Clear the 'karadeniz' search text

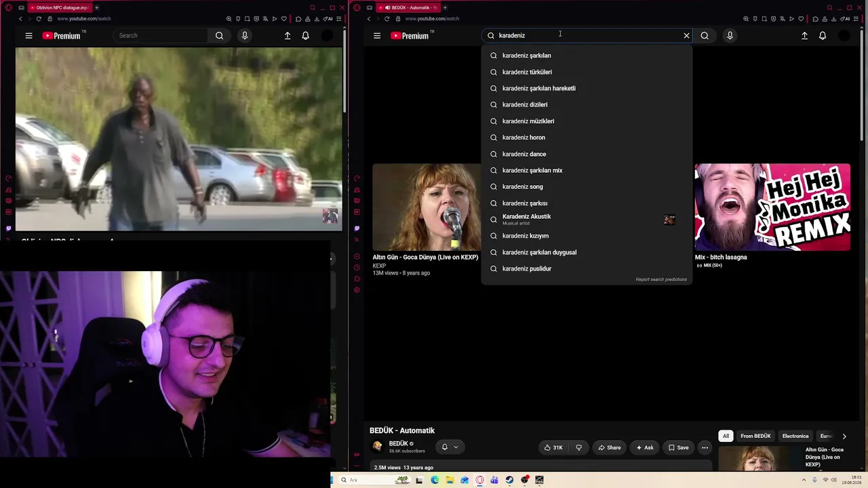(x=686, y=35)
